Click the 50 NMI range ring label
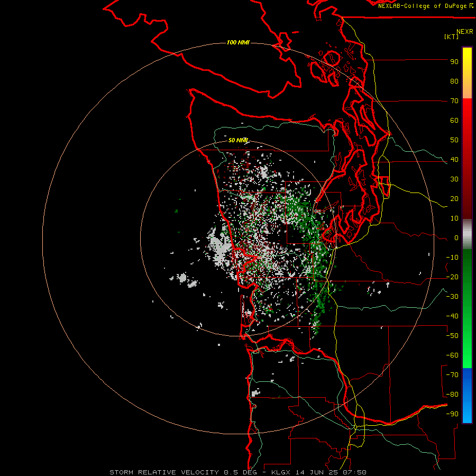Viewport: 476px width, 476px height. tap(239, 140)
